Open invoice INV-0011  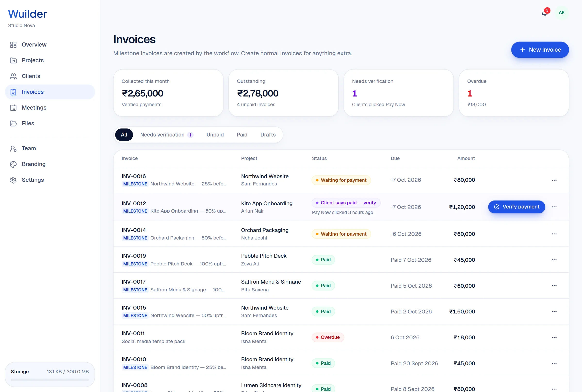coord(133,334)
